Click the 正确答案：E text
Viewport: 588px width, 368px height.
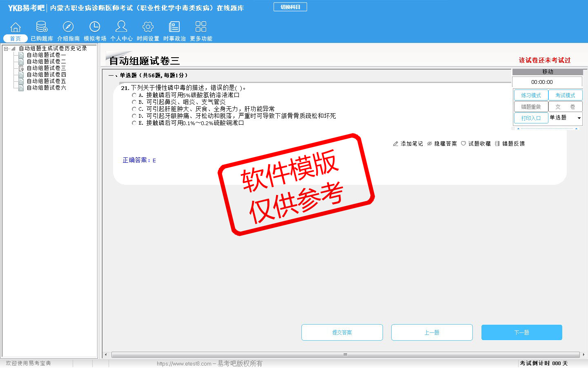coord(139,160)
